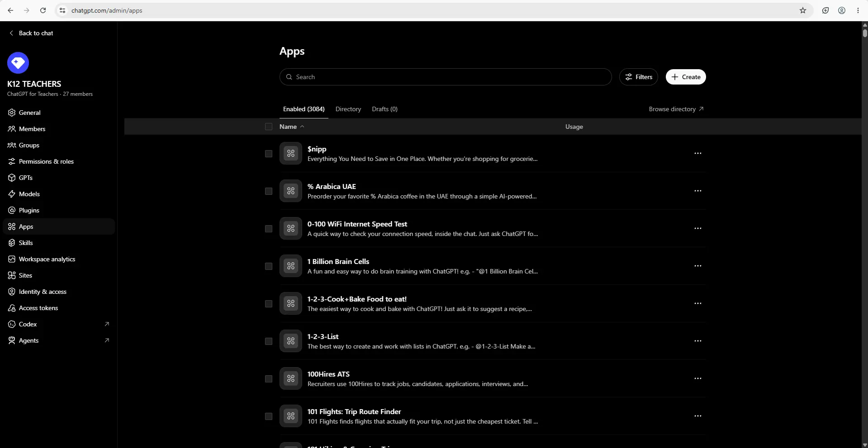
Task: Click the $nipp app icon
Action: click(291, 154)
